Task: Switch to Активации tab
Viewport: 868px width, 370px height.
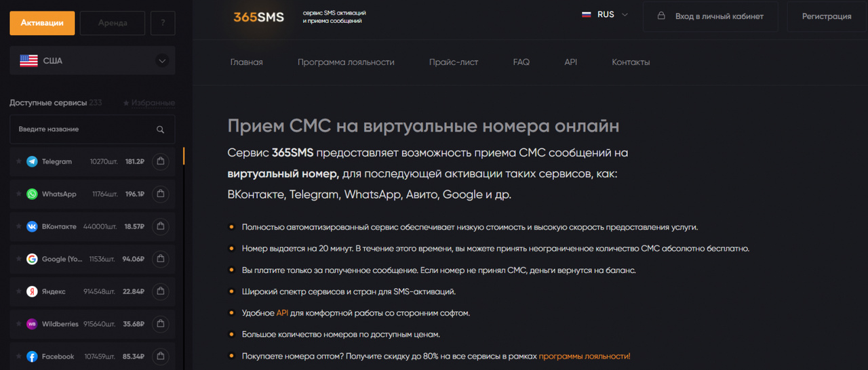Action: [x=42, y=23]
